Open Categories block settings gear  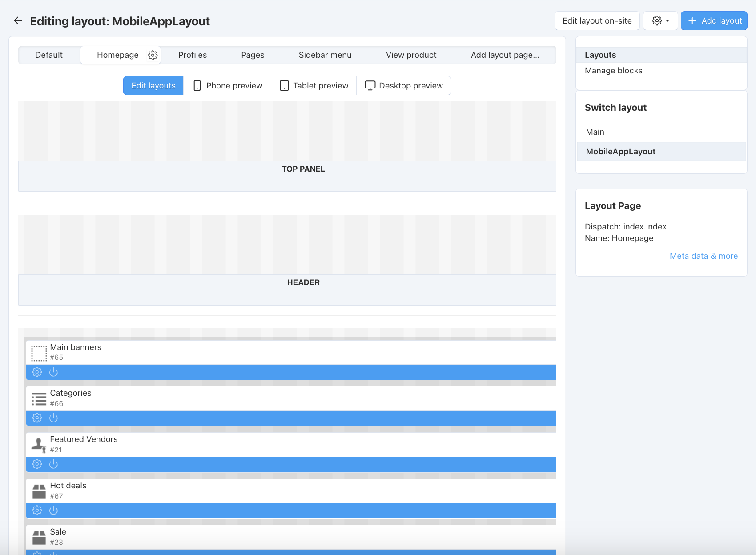tap(37, 418)
